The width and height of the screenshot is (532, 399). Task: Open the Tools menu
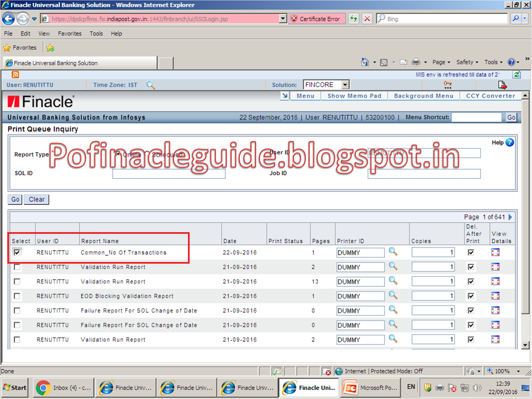coord(96,33)
